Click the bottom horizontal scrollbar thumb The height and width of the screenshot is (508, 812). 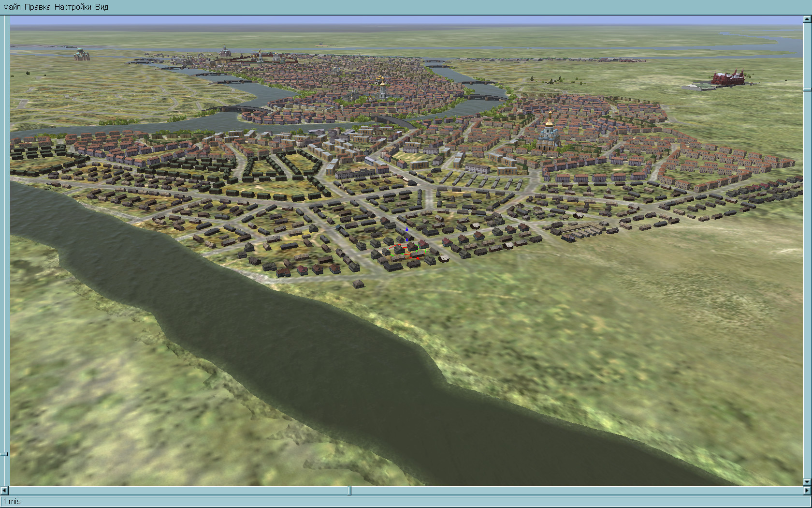tap(350, 491)
